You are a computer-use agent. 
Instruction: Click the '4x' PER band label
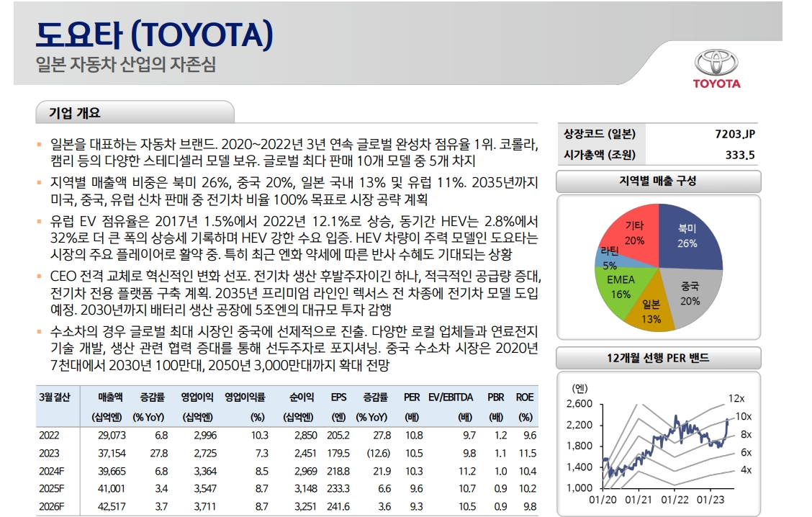point(746,470)
